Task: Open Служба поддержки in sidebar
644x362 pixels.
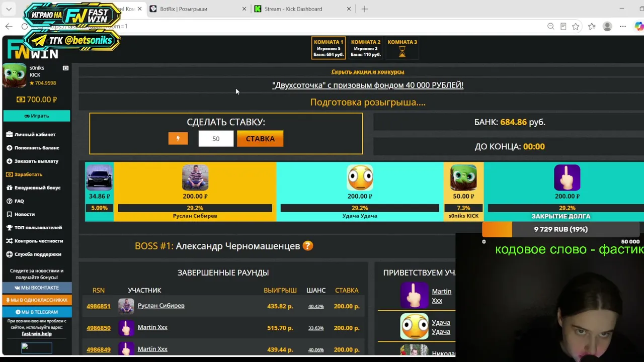Action: (34, 254)
